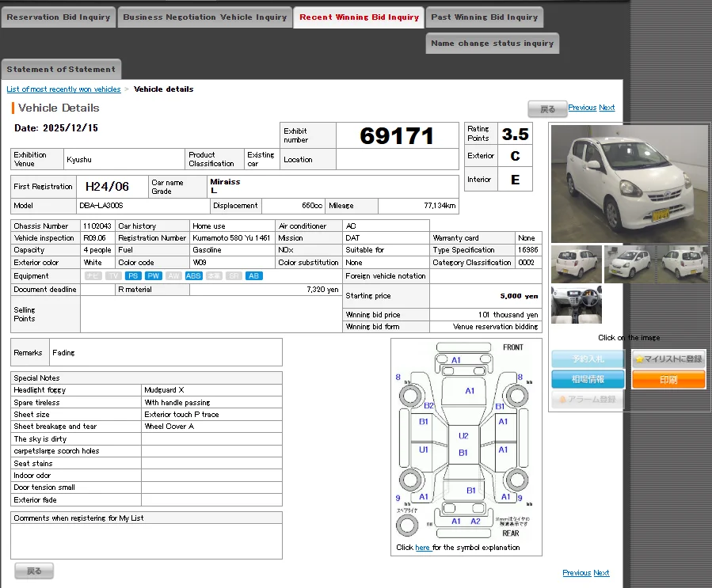Viewport: 712px width, 588px height.
Task: Open the Past Winning Bid Inquiry tab
Action: click(485, 17)
